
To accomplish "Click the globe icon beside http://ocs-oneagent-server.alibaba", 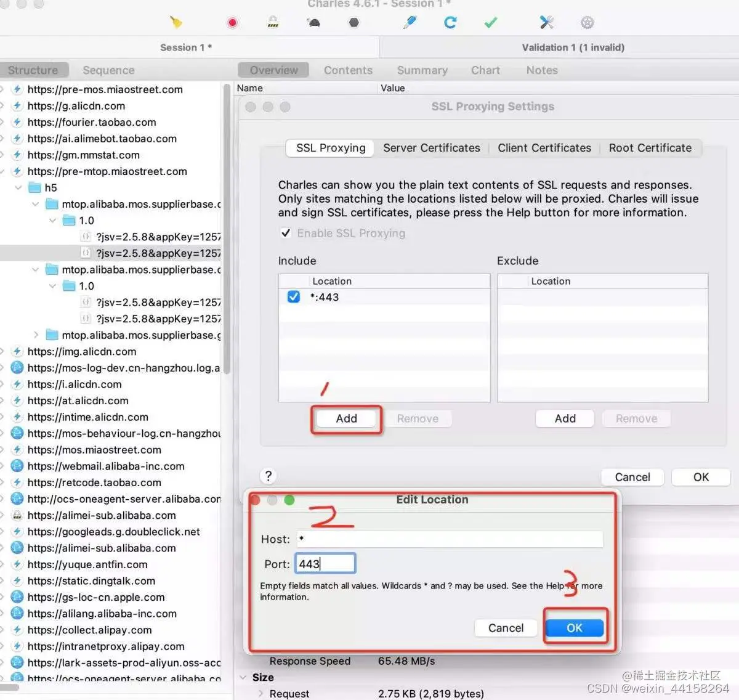I will [x=17, y=499].
